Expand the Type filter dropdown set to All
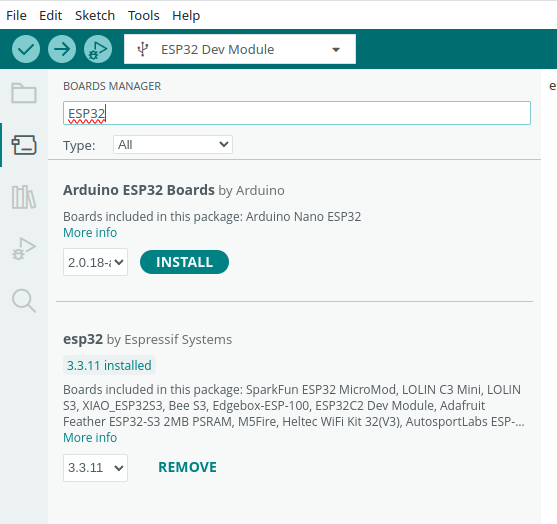The image size is (557, 524). point(173,145)
